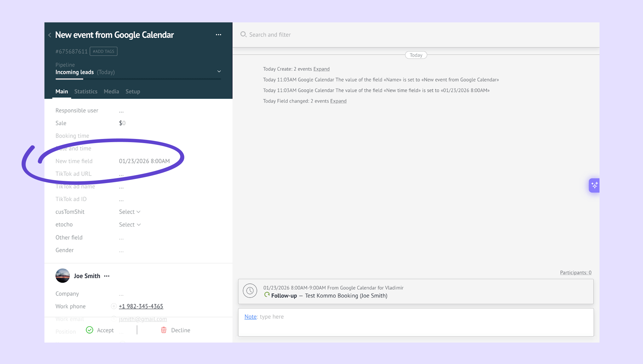Switch to the Setup tab
This screenshot has width=643, height=364.
pyautogui.click(x=133, y=91)
